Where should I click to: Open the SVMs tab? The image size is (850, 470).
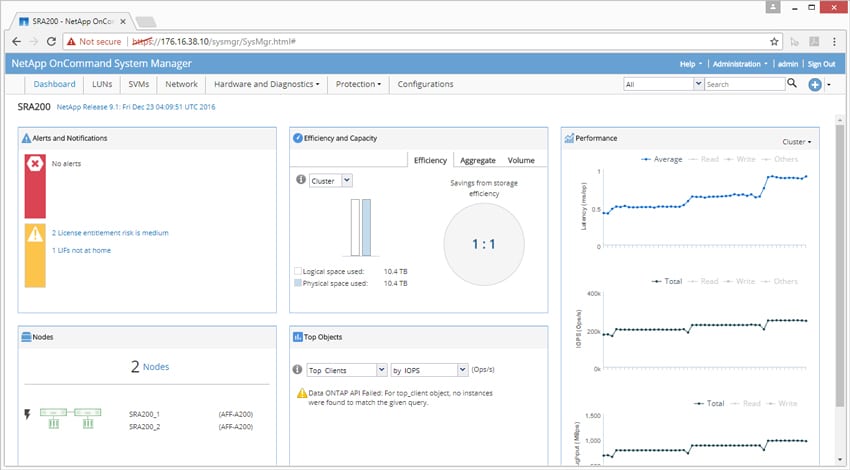click(x=139, y=84)
